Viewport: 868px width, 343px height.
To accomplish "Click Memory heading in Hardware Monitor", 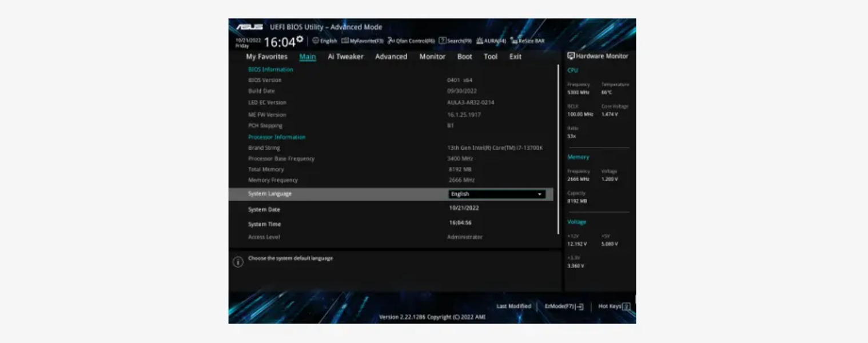I will tap(578, 157).
